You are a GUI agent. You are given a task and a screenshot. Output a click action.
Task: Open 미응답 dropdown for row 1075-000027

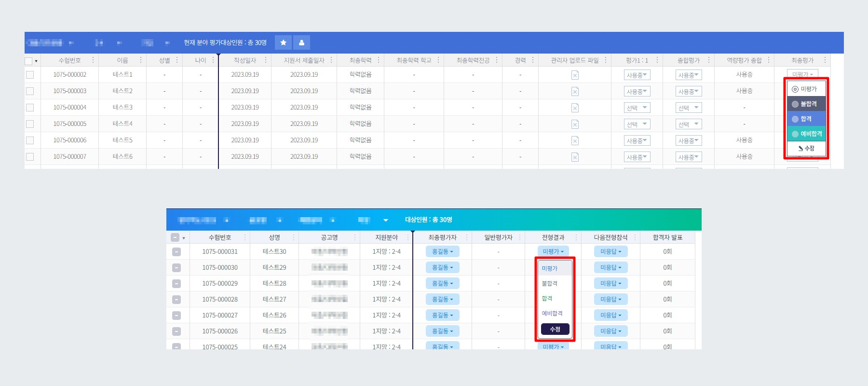point(610,315)
